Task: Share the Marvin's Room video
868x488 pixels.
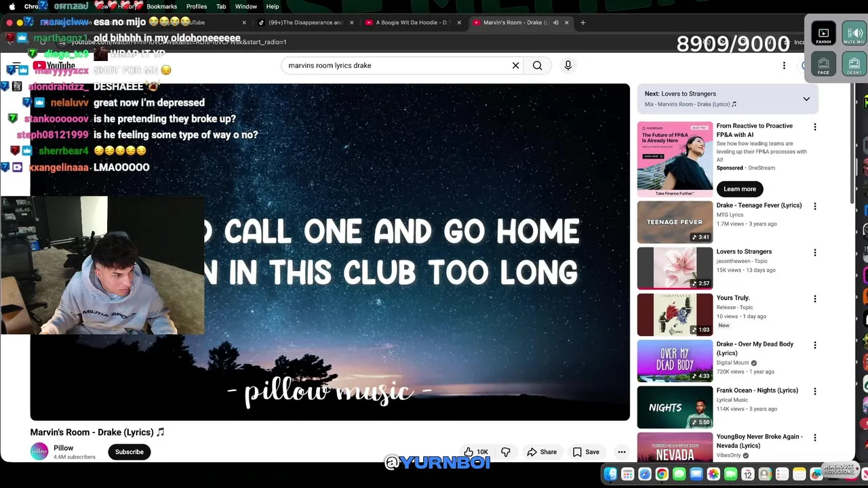Action: 542,452
